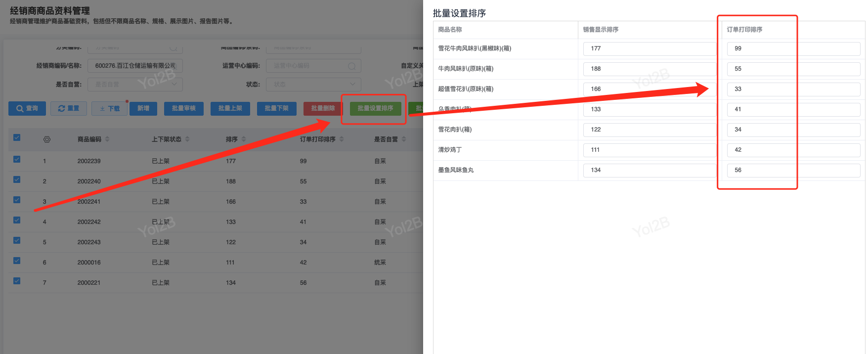This screenshot has width=868, height=354.
Task: Uncheck row 3 checkbox for 2002241
Action: [17, 200]
